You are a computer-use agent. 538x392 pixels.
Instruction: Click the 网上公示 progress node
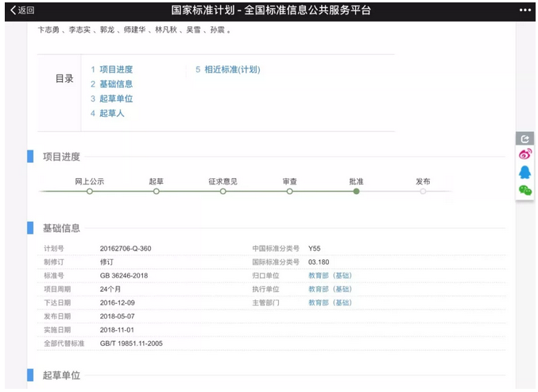tap(90, 191)
